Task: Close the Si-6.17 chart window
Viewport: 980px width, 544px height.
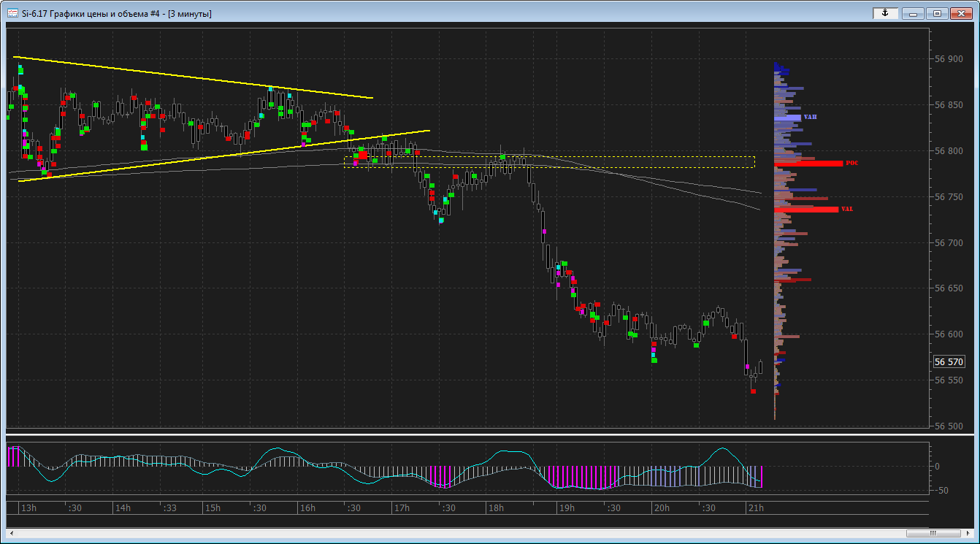Action: coord(961,13)
